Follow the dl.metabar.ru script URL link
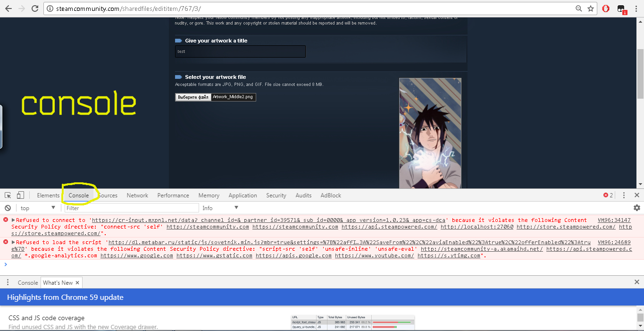644x331 pixels. click(x=349, y=242)
